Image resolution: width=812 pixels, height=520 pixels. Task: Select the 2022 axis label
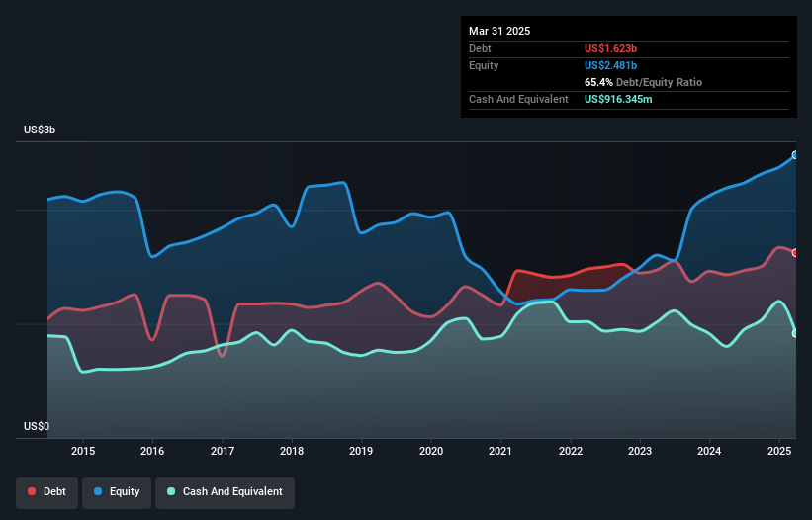(x=570, y=451)
